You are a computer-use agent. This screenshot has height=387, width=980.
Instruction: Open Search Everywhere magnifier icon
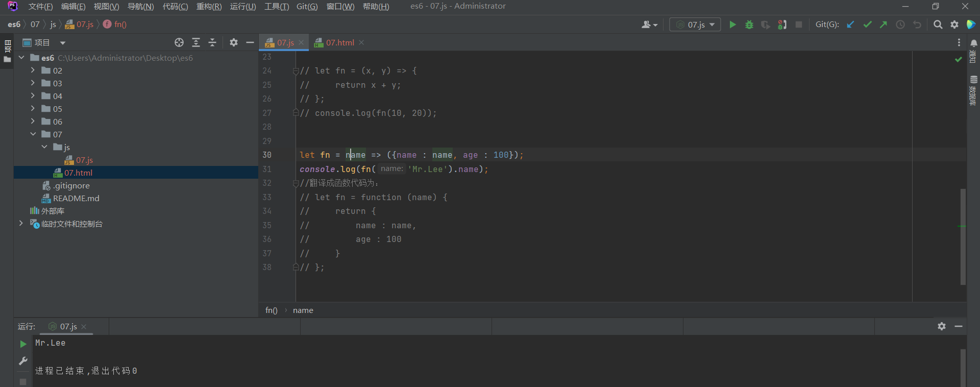[938, 25]
